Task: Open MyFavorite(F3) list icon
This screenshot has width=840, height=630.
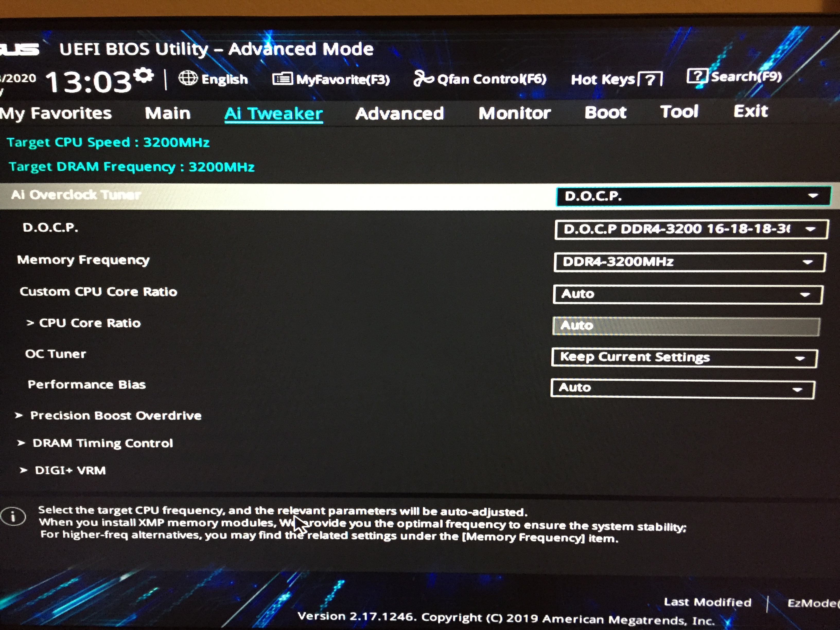Action: (x=282, y=79)
